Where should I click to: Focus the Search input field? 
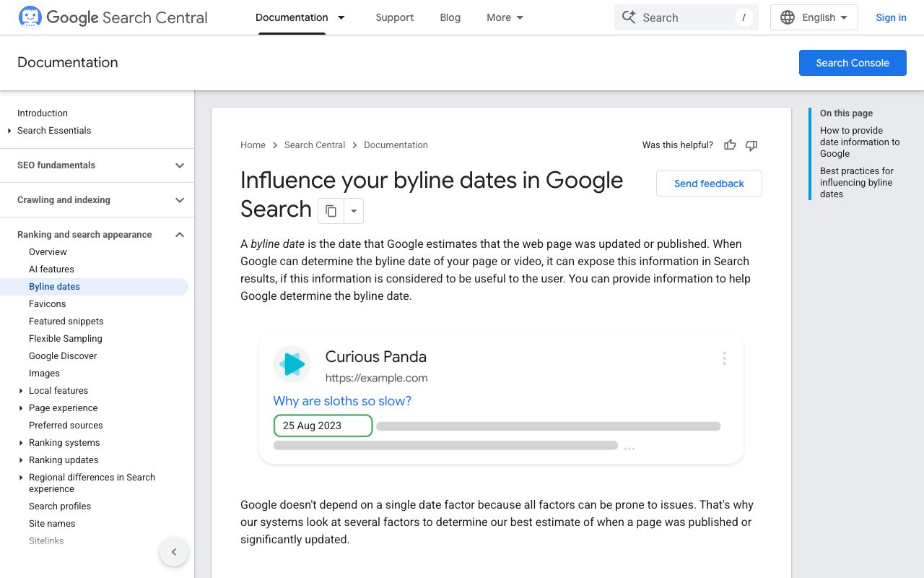click(686, 17)
